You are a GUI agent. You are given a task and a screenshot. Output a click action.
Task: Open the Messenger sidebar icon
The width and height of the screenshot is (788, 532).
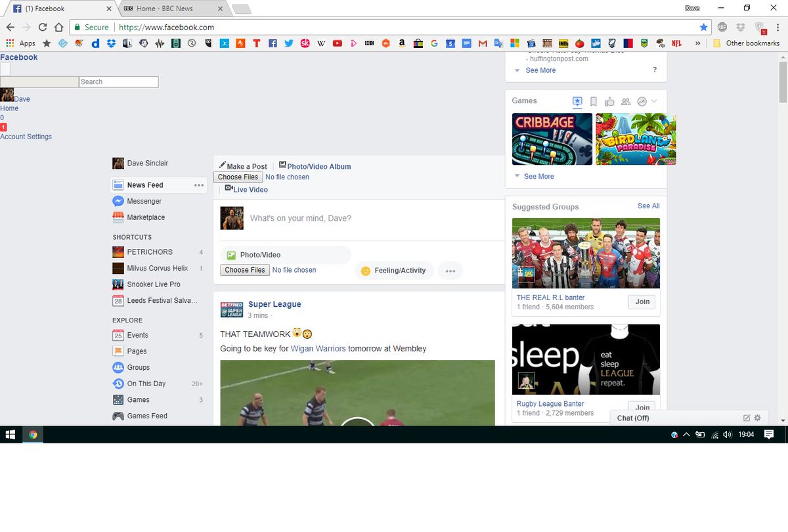click(118, 201)
